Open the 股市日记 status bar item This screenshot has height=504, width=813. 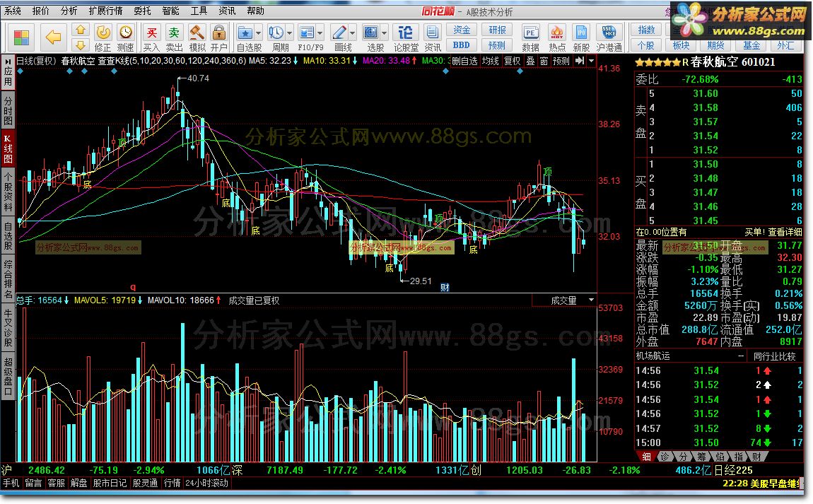pyautogui.click(x=110, y=483)
